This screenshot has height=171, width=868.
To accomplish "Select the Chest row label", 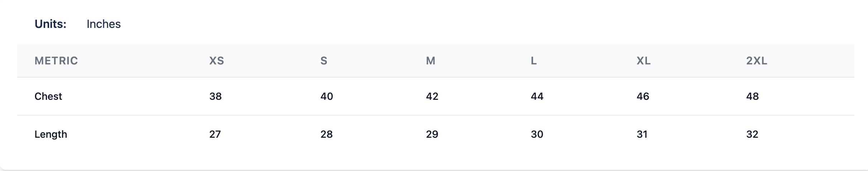I will [x=48, y=96].
